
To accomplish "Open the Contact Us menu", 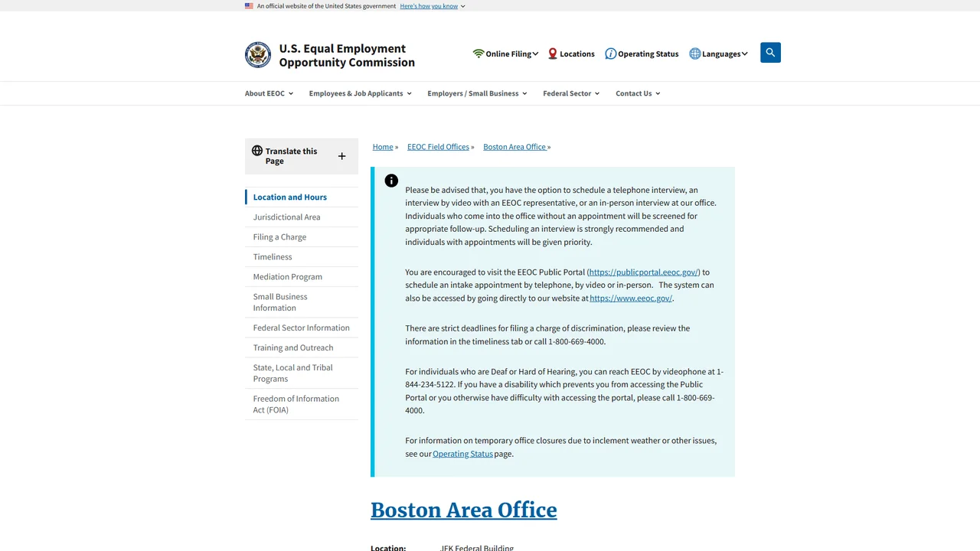I will point(638,93).
